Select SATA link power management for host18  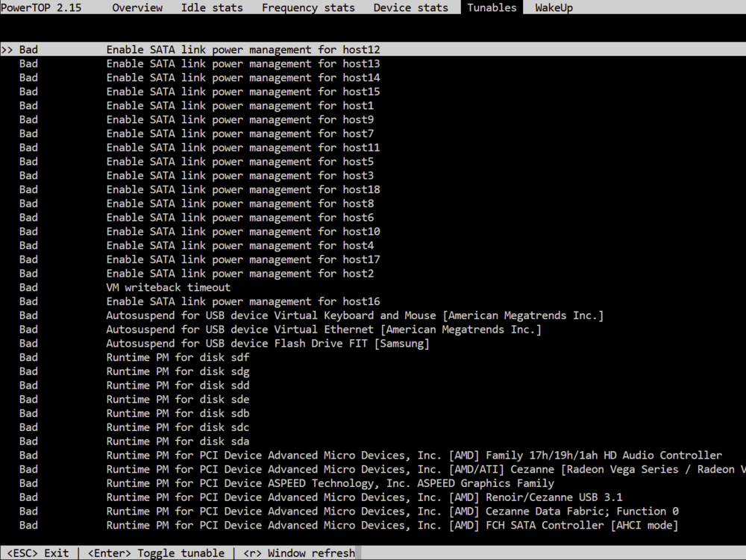pyautogui.click(x=243, y=189)
